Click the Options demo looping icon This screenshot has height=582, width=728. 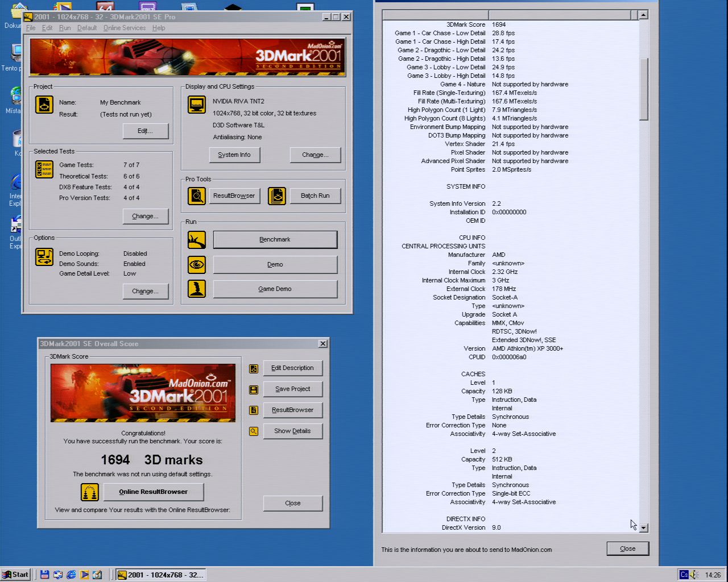tap(44, 257)
